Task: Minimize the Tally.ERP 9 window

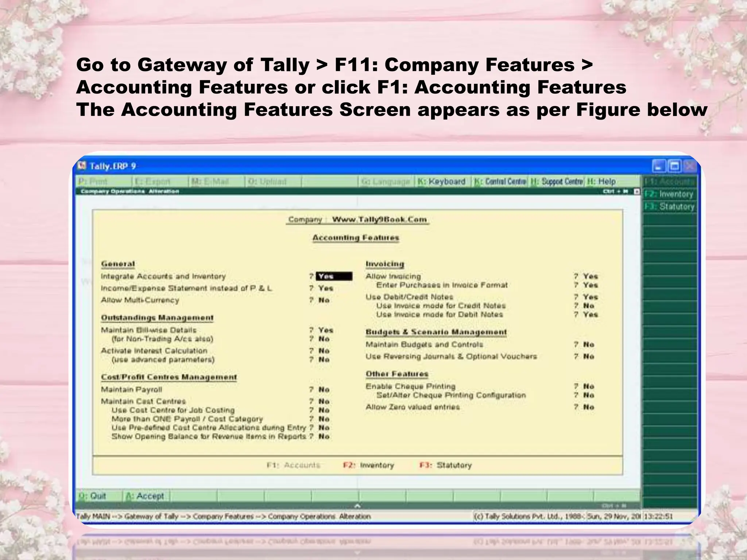Action: coord(659,166)
